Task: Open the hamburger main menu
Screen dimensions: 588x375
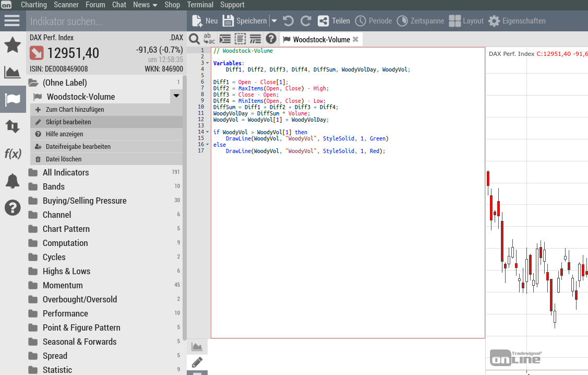Action: tap(12, 21)
